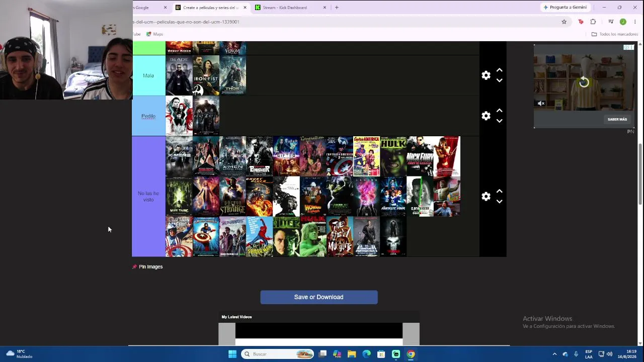Open File Explorer from the taskbar
The width and height of the screenshot is (644, 362).
(x=352, y=354)
